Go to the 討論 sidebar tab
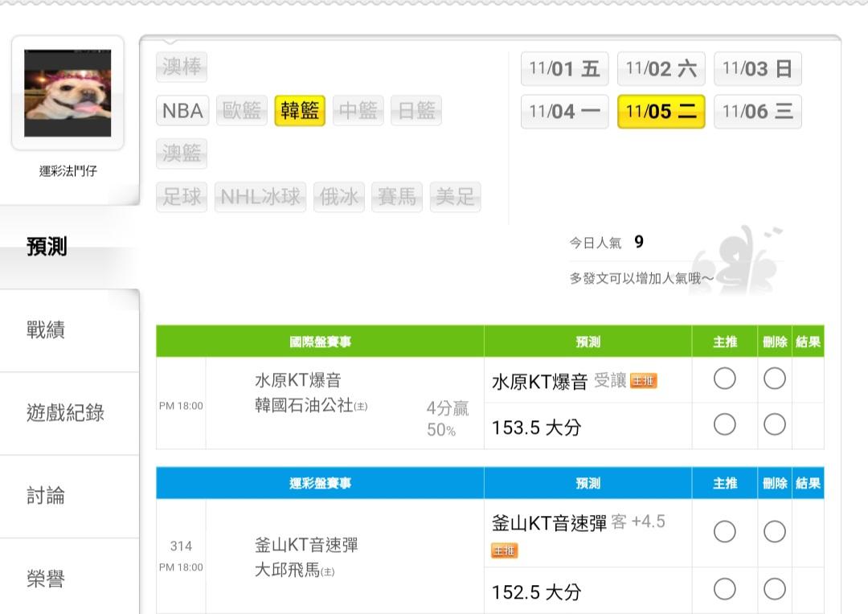 (47, 496)
